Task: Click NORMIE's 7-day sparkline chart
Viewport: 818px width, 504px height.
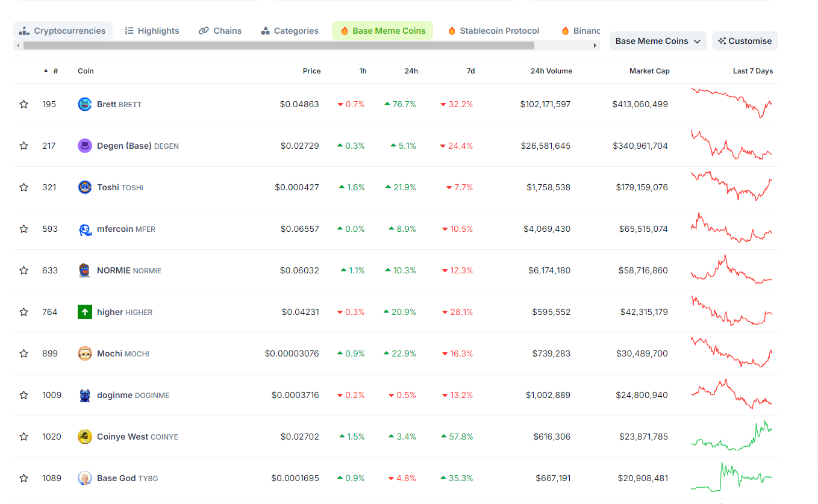Action: click(x=731, y=269)
